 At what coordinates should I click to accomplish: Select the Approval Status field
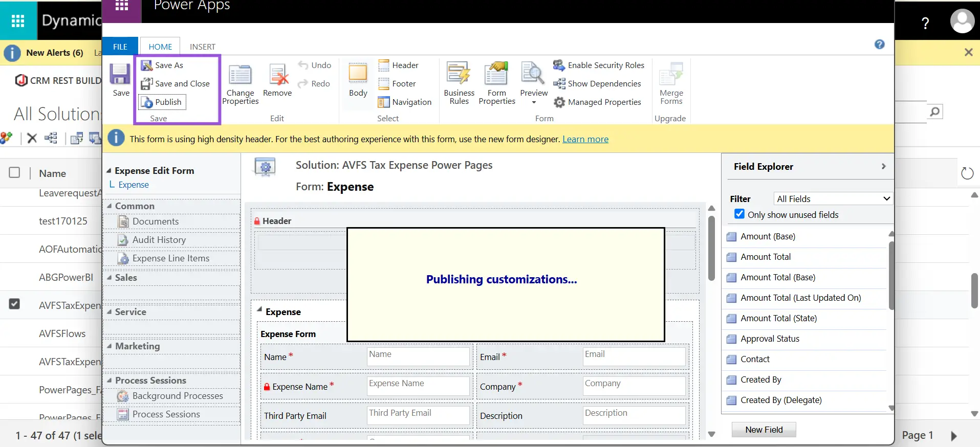point(770,339)
